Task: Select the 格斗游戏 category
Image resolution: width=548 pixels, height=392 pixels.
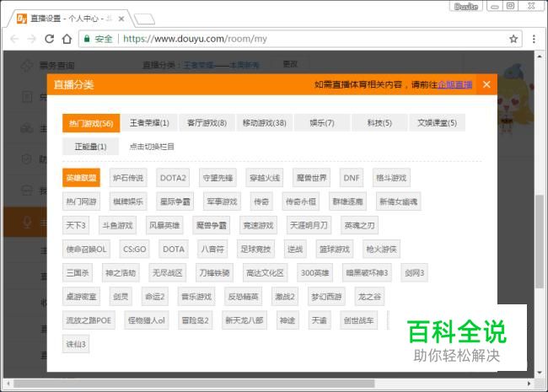Action: point(391,178)
